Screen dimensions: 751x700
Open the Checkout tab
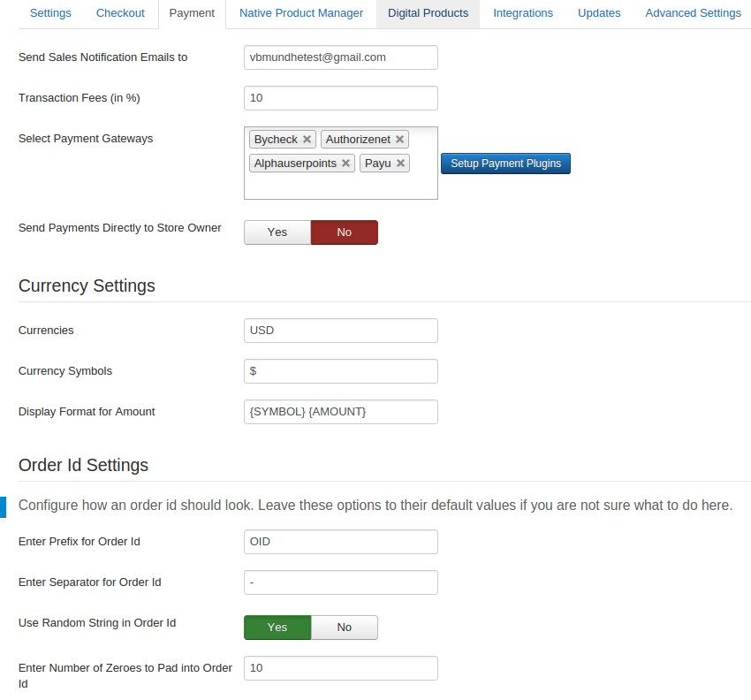click(x=120, y=13)
